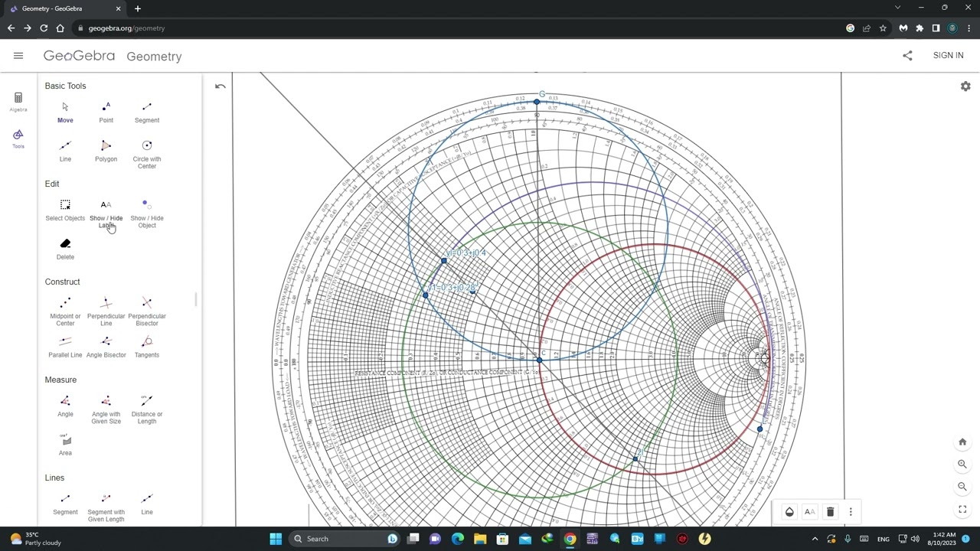Open browser home page
Image resolution: width=980 pixels, height=551 pixels.
click(60, 28)
